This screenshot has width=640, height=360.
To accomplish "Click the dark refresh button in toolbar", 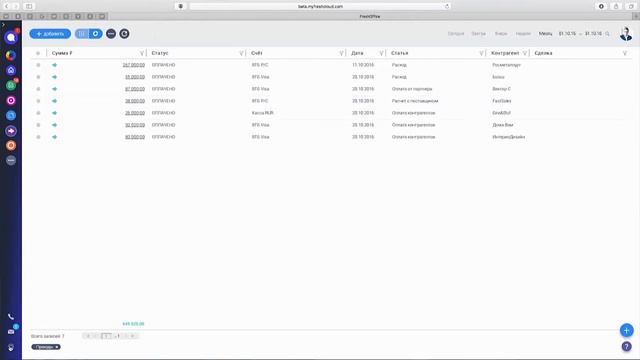I will click(124, 34).
